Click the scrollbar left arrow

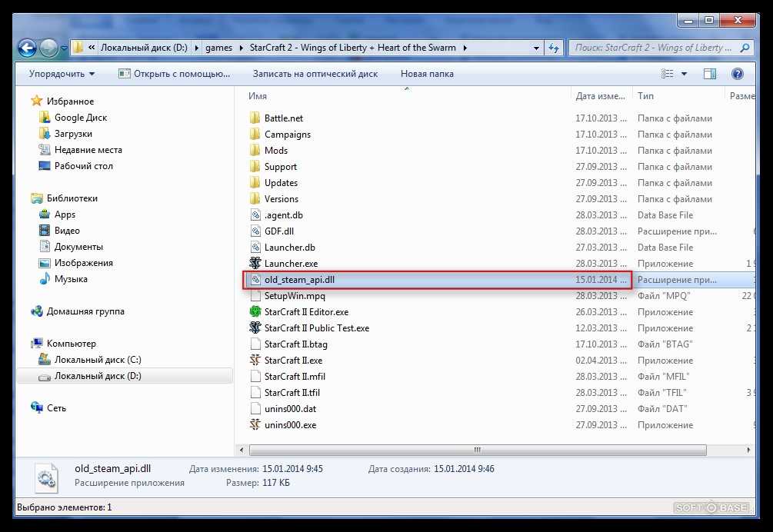pos(242,451)
